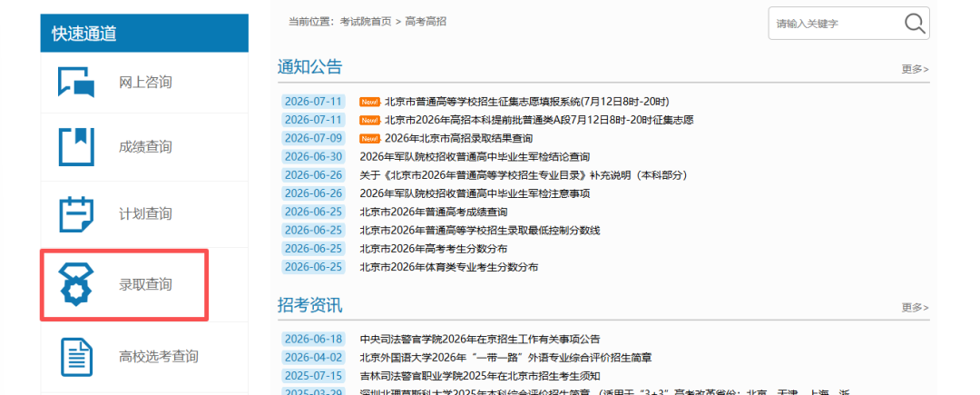Open the 高校选考查询 link
The image size is (980, 395).
(159, 357)
